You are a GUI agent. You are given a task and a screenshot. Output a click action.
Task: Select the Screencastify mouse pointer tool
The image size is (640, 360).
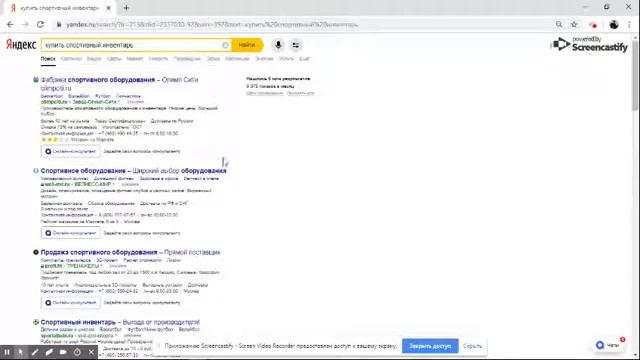click(21, 352)
